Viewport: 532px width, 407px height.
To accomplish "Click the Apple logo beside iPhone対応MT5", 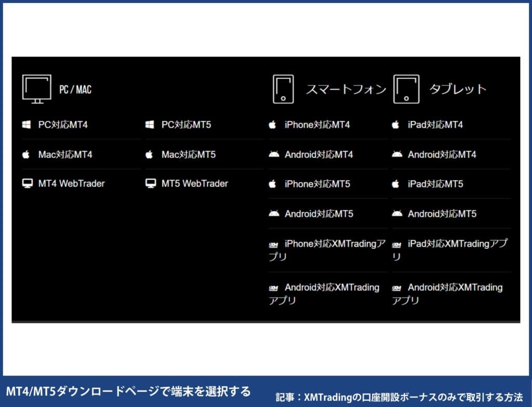I will point(272,184).
